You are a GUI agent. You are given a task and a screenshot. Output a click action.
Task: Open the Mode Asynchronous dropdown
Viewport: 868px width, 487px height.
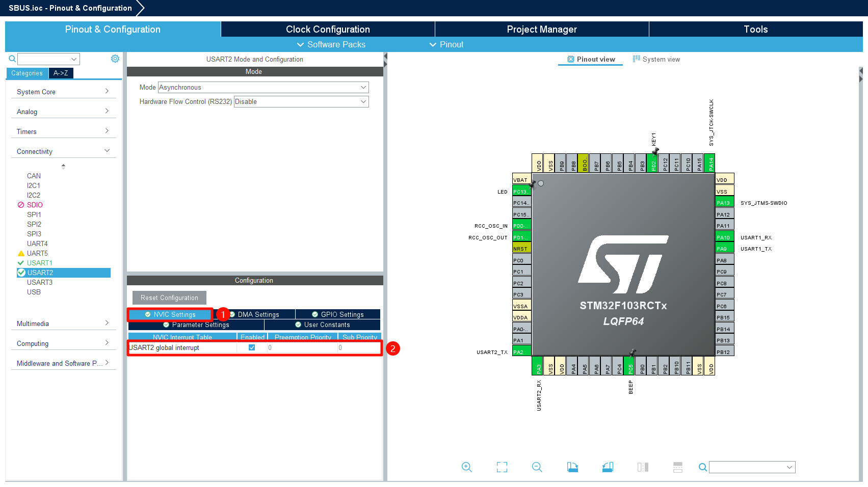coord(263,87)
